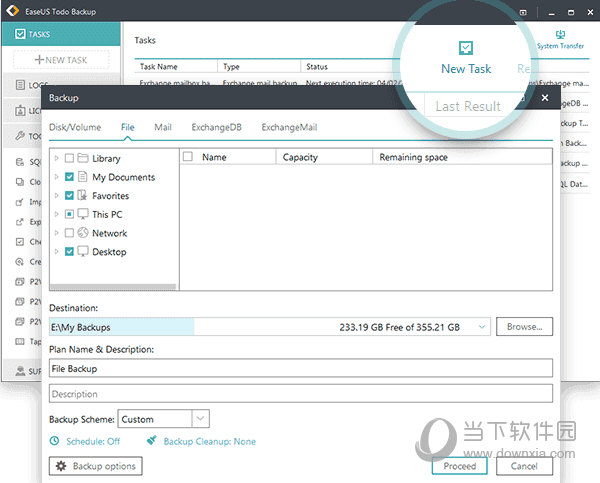This screenshot has width=600, height=483.
Task: Check the Library checkbox
Action: [x=69, y=158]
